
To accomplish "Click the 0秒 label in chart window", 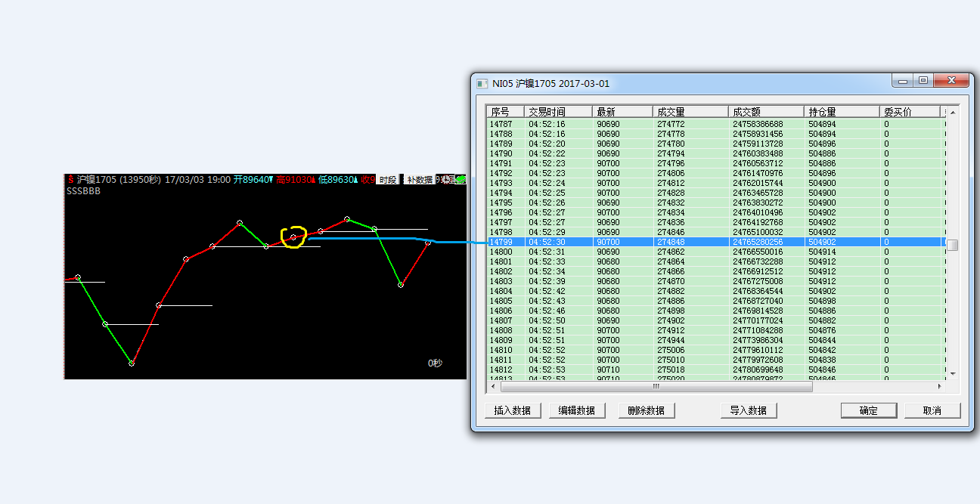I will (436, 363).
